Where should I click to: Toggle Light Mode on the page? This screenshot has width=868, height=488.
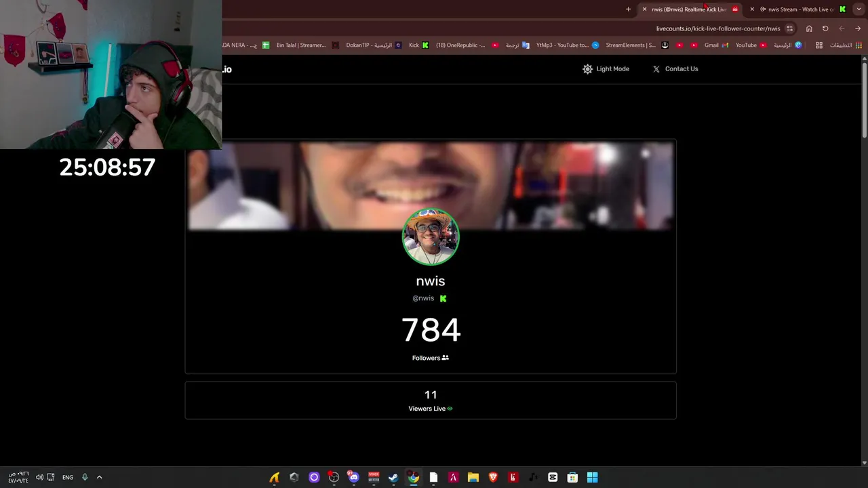pyautogui.click(x=606, y=69)
